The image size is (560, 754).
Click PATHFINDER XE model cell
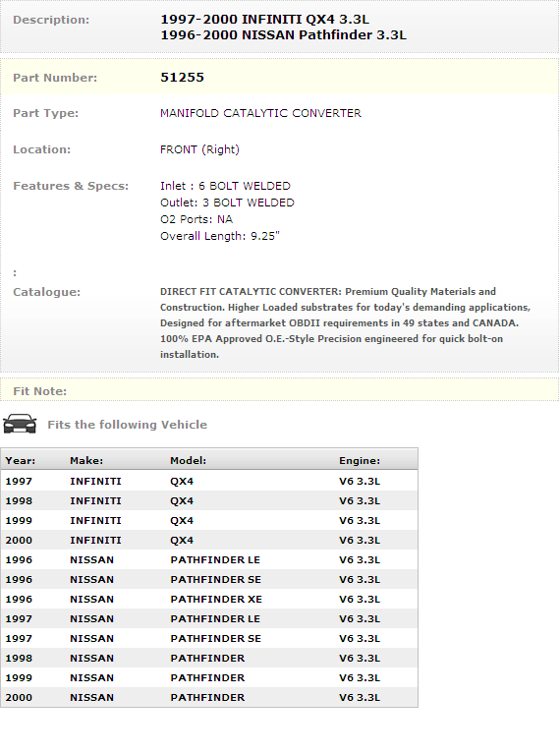coord(216,600)
